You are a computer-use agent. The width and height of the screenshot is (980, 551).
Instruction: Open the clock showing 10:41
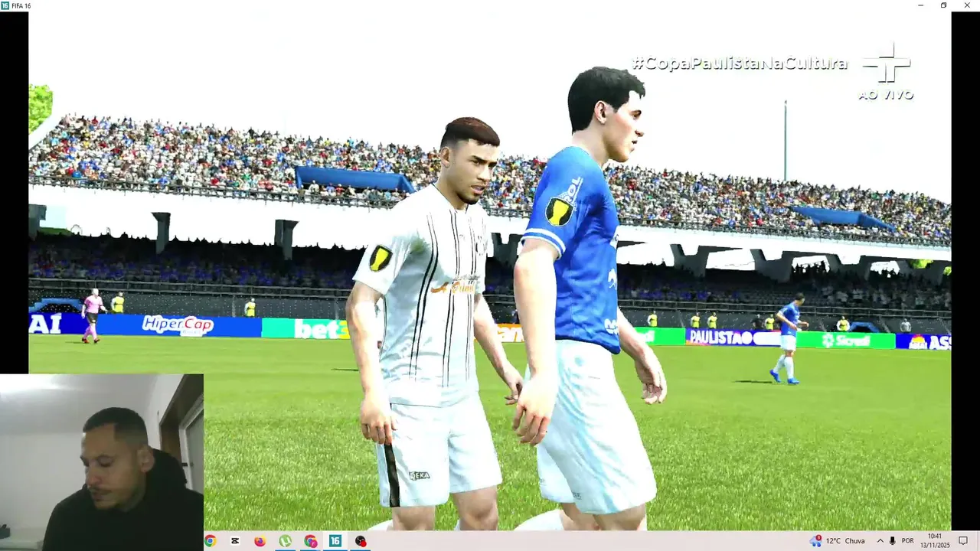tap(935, 541)
